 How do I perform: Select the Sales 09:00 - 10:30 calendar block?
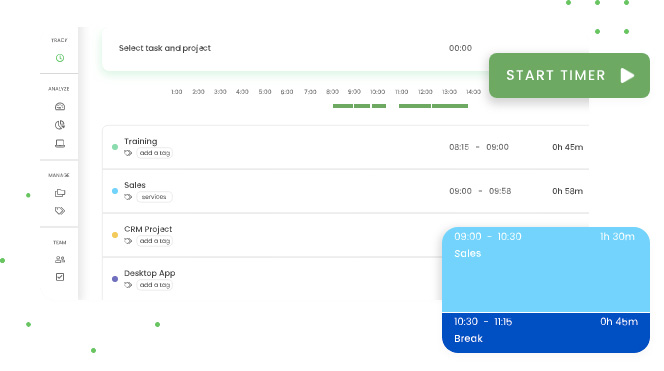point(546,269)
